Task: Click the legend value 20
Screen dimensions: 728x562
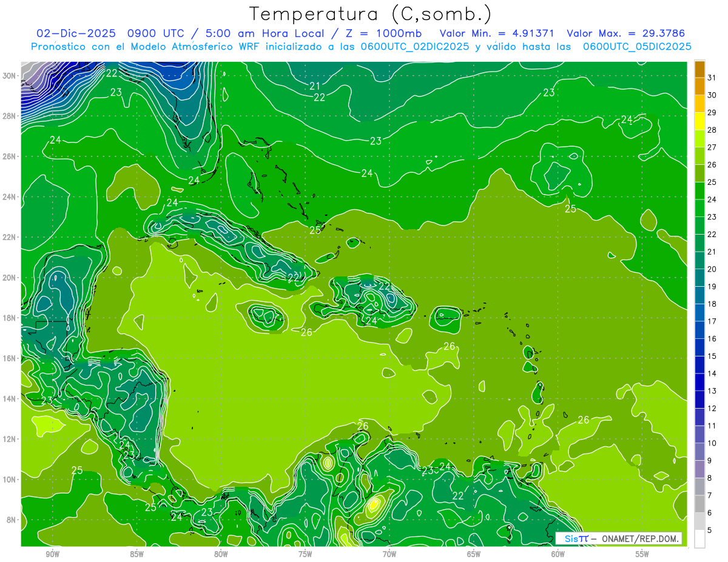Action: [712, 269]
